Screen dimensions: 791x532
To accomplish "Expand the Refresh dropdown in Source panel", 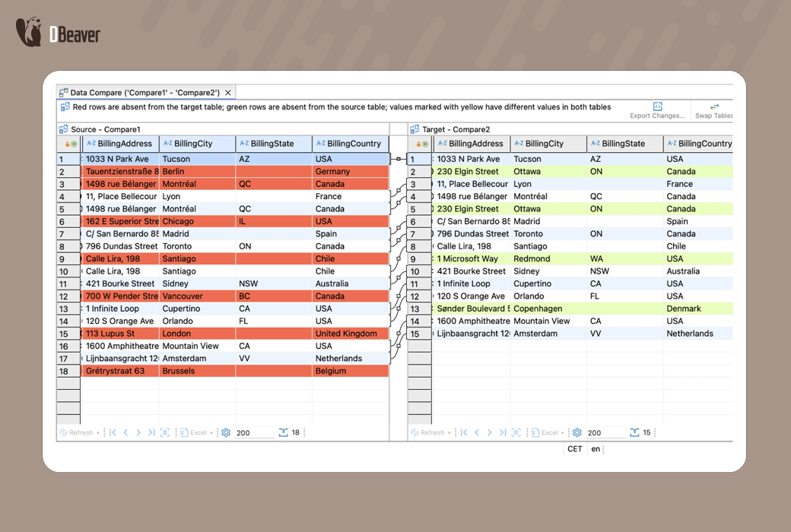I will pyautogui.click(x=100, y=432).
